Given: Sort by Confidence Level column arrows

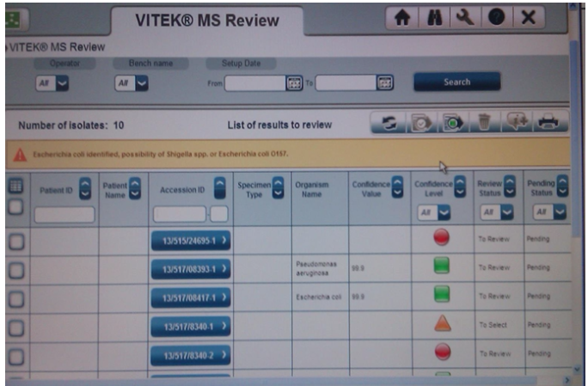Looking at the screenshot, I should [x=460, y=187].
